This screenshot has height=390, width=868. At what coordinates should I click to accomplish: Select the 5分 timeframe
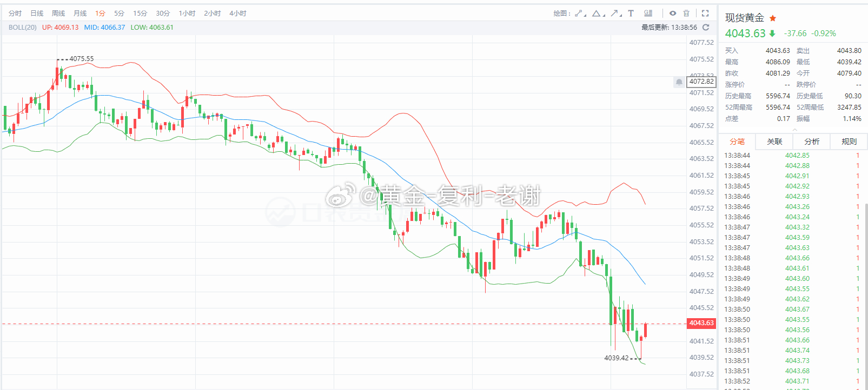point(119,14)
